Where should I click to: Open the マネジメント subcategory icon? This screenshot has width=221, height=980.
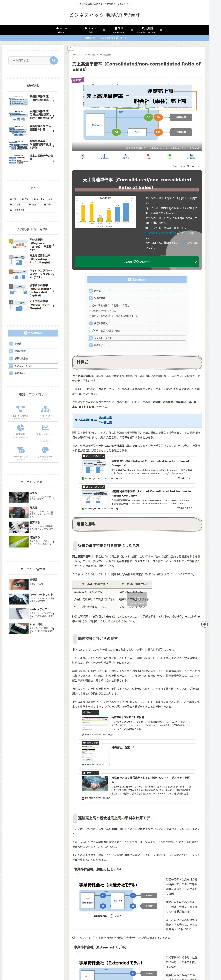(x=45, y=412)
